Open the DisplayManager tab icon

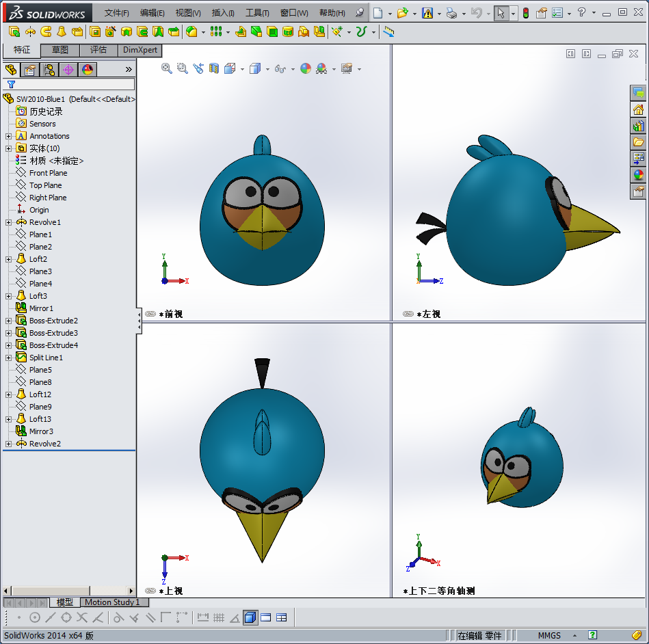[x=88, y=70]
